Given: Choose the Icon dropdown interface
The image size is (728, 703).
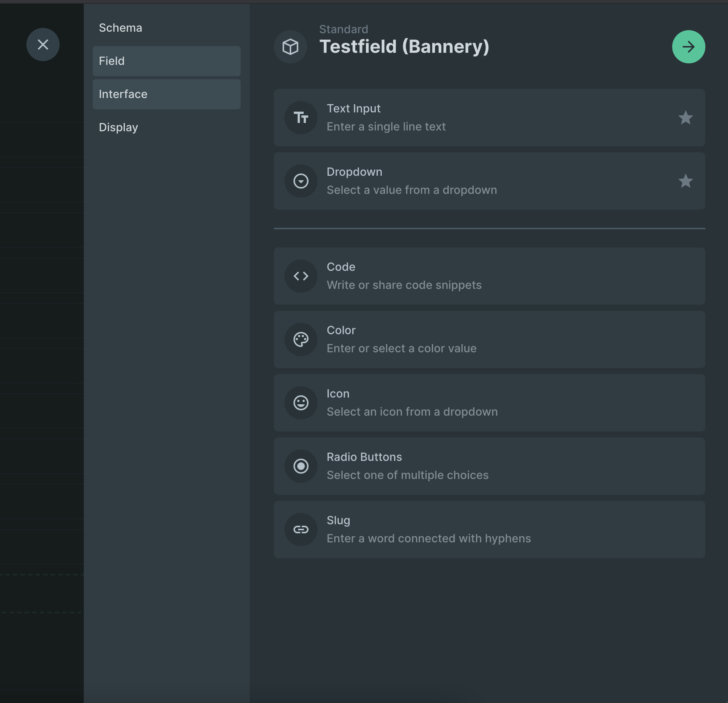Looking at the screenshot, I should 489,402.
